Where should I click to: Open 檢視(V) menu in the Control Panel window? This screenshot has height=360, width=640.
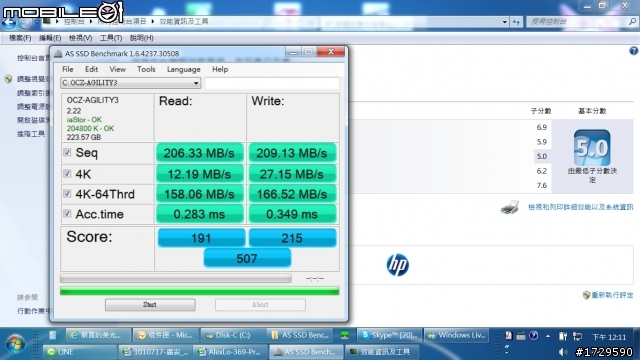tap(80, 38)
